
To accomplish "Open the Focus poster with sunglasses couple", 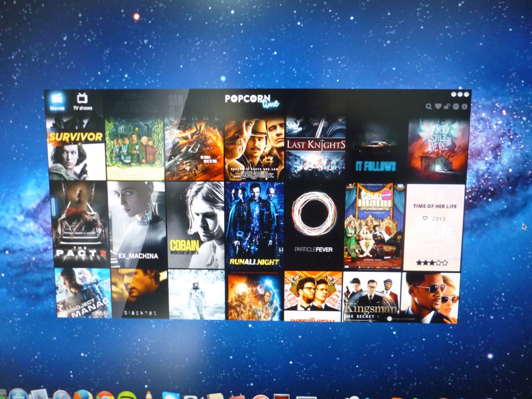I will pyautogui.click(x=430, y=297).
